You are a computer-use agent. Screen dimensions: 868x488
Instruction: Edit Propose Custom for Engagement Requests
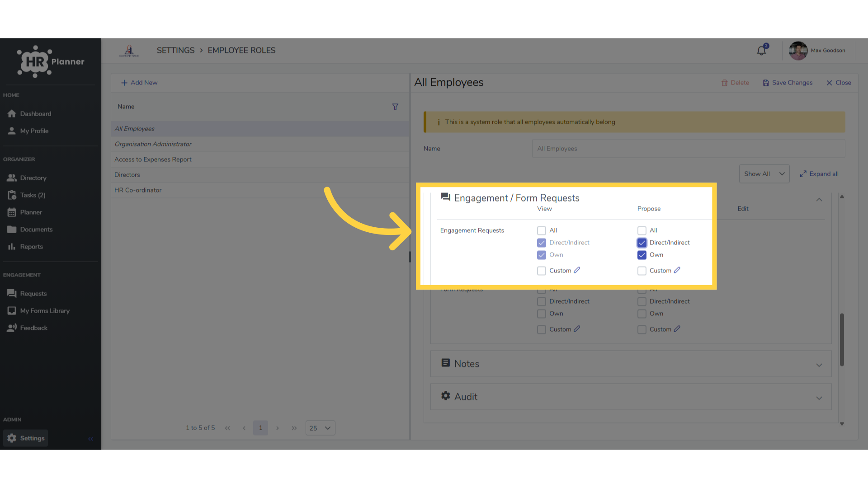coord(677,270)
